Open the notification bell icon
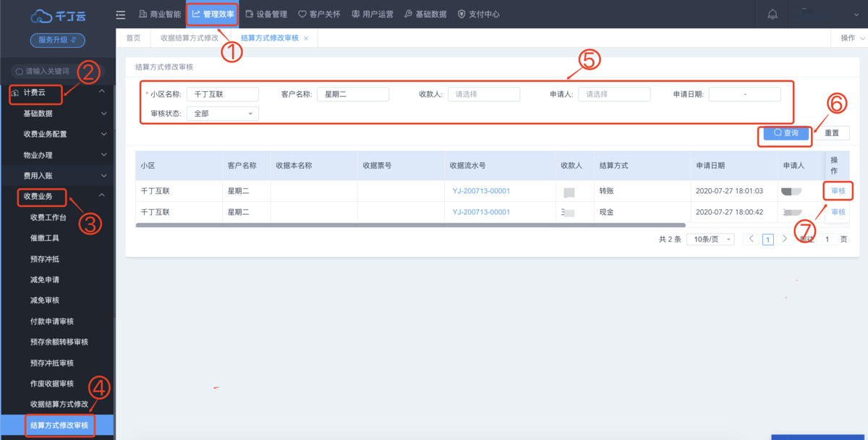 coord(773,14)
